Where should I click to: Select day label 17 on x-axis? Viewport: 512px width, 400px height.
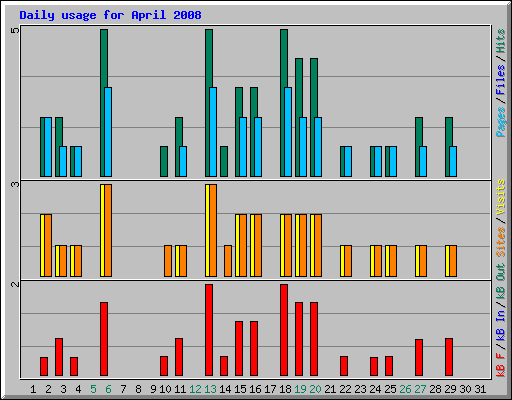[x=270, y=389]
